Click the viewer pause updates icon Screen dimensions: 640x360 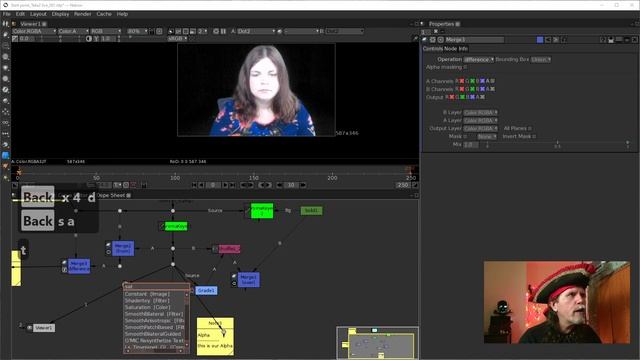click(x=223, y=31)
